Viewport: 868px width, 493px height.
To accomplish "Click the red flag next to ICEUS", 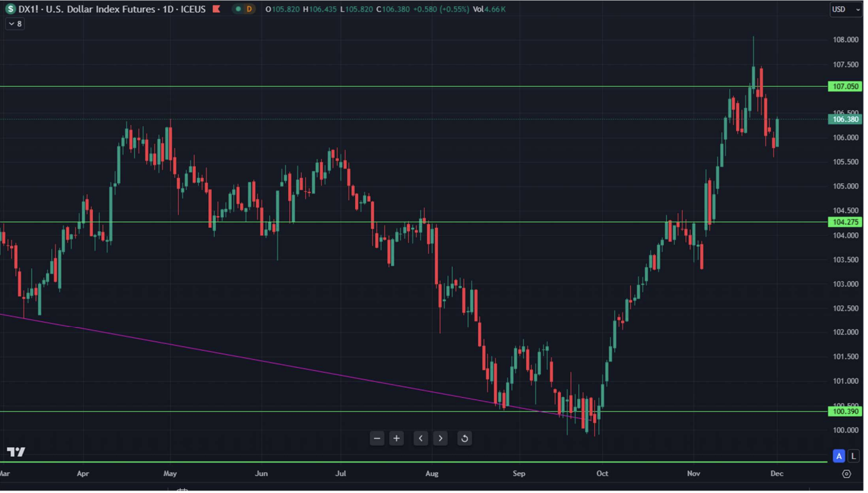I will pos(217,9).
